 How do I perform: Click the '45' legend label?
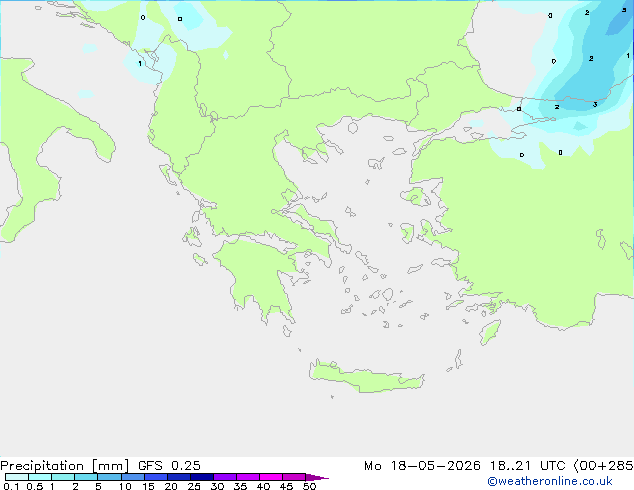[x=286, y=486]
